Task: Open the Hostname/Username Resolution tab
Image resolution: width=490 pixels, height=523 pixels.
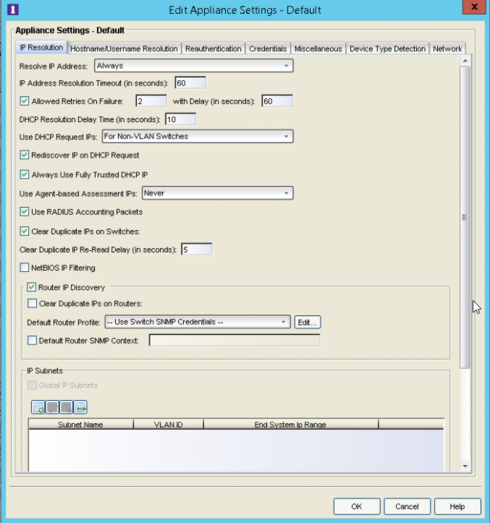Action: click(124, 49)
